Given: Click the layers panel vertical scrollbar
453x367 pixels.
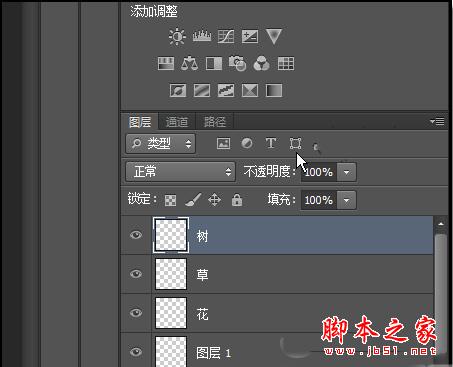Looking at the screenshot, I should point(441,293).
